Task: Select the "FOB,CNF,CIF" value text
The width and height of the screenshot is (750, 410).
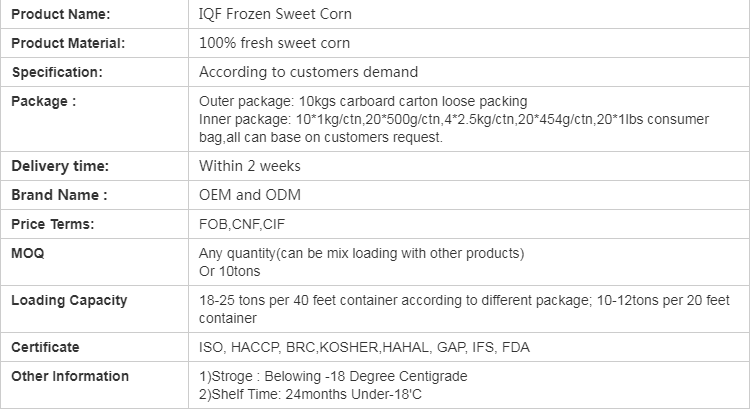Action: (x=242, y=225)
